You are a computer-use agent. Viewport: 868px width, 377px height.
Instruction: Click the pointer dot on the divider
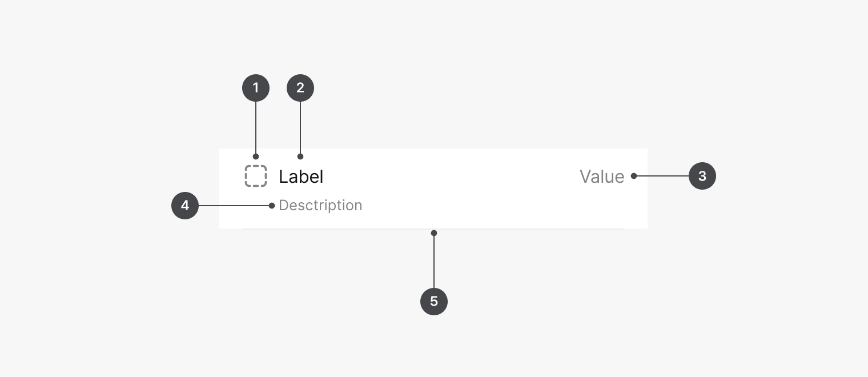pyautogui.click(x=434, y=233)
